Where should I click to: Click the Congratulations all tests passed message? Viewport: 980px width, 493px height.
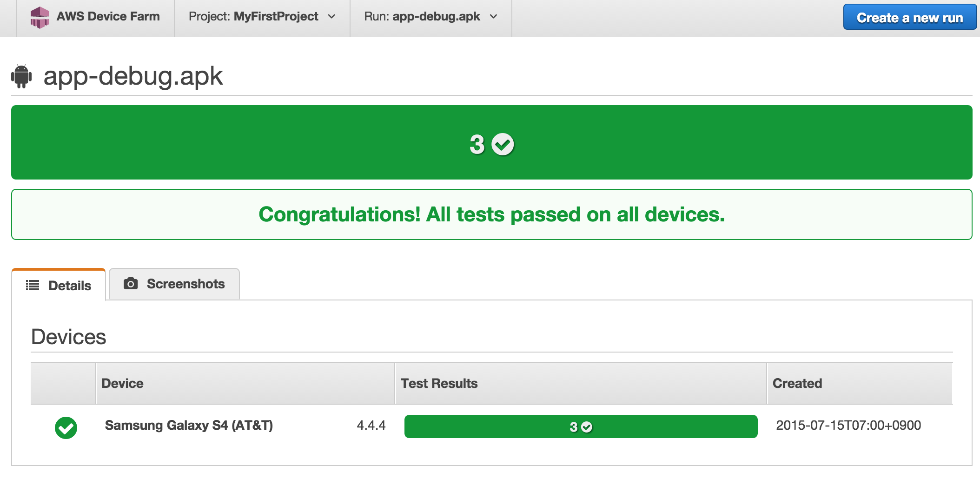pyautogui.click(x=492, y=214)
